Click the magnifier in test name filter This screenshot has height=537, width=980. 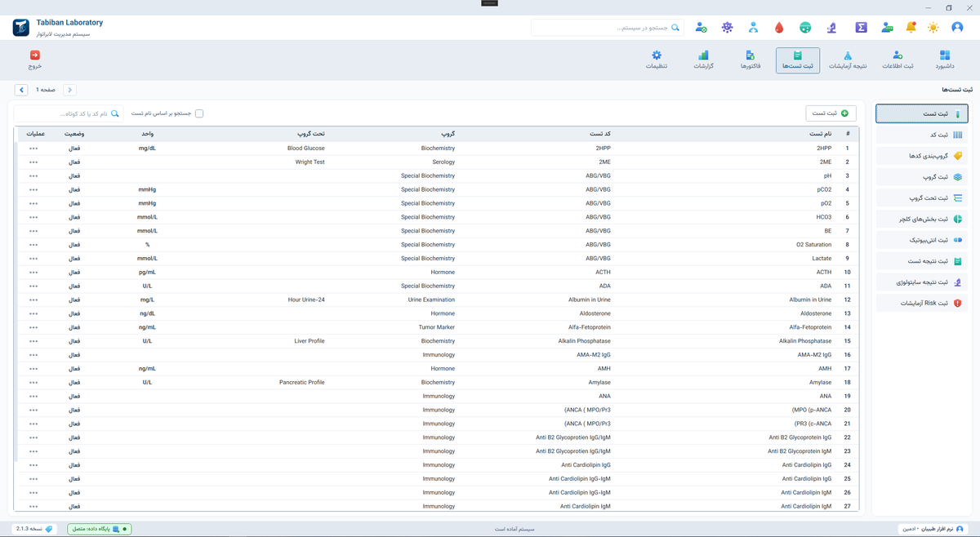tap(115, 113)
